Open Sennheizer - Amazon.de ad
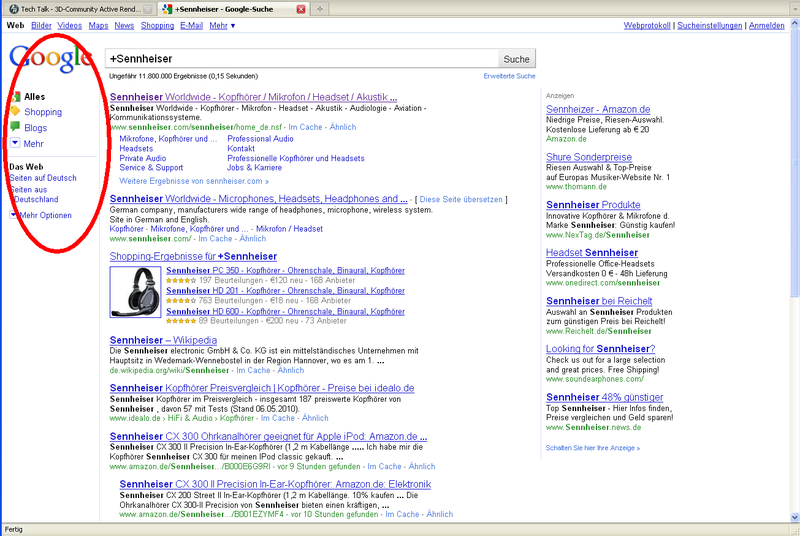The height and width of the screenshot is (536, 800). (598, 109)
